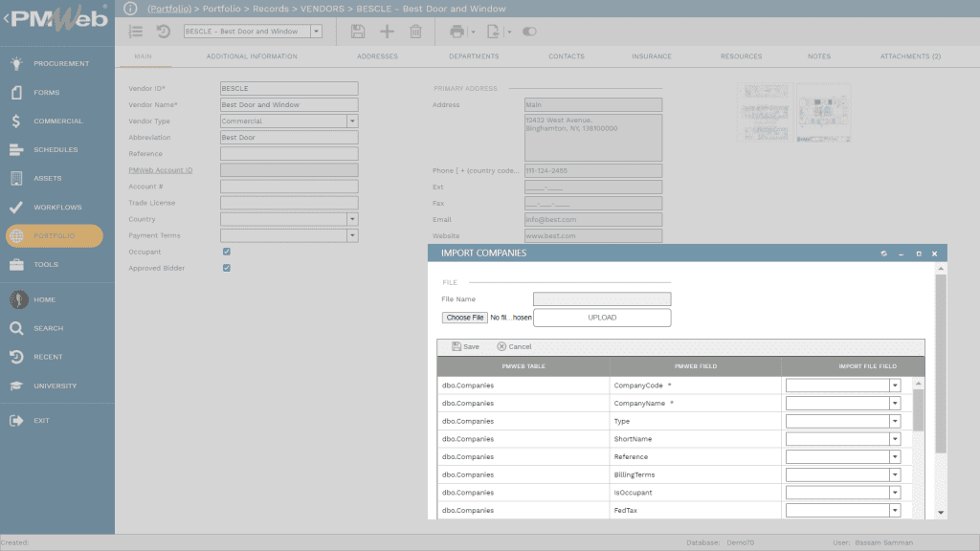The height and width of the screenshot is (551, 980).
Task: Open the Portfolio globe icon
Action: (17, 235)
